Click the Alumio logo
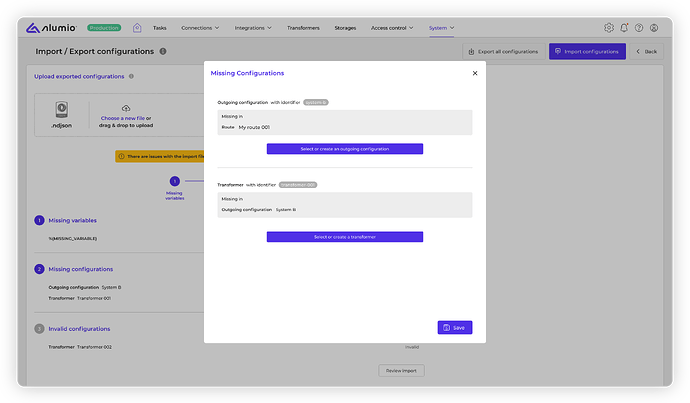 (x=51, y=28)
